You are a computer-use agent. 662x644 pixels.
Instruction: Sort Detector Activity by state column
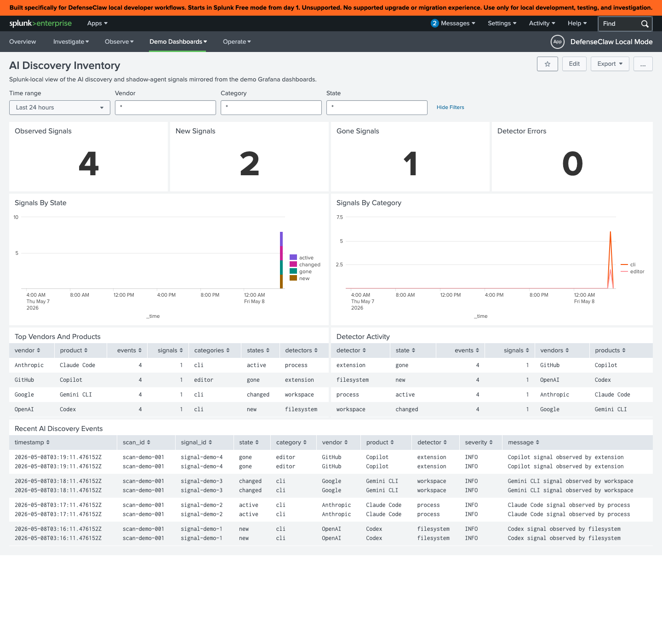[405, 351]
